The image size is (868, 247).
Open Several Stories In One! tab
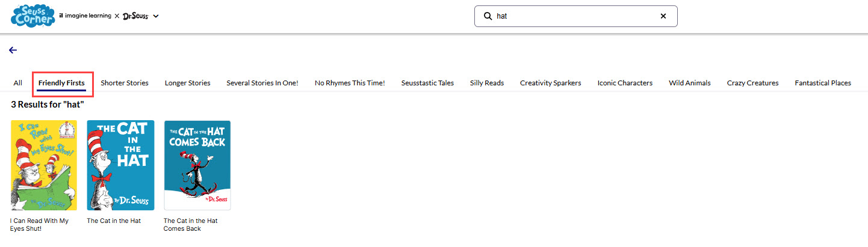tap(262, 83)
